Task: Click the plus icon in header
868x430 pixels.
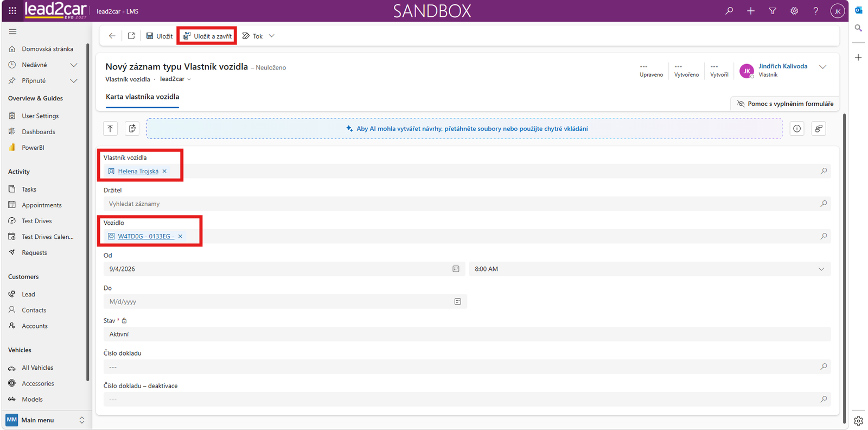Action: 751,11
